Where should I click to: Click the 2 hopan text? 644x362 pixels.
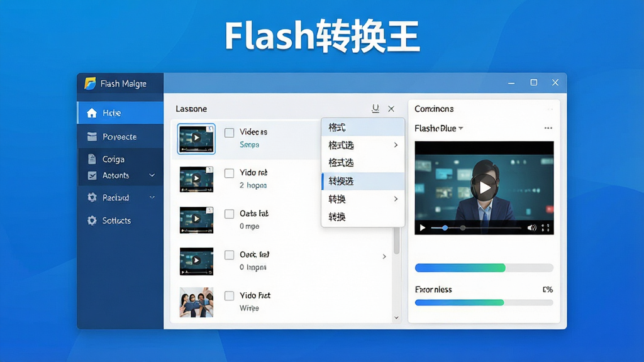coord(253,185)
